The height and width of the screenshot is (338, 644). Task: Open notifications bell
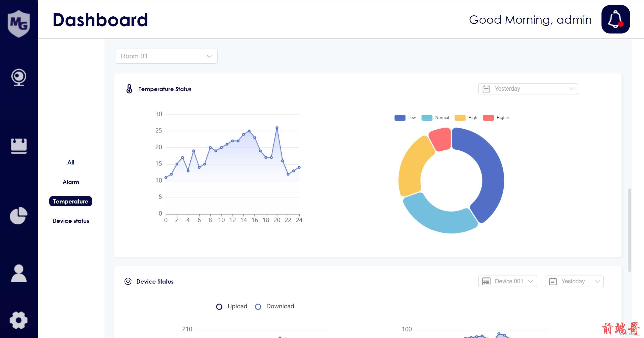615,19
